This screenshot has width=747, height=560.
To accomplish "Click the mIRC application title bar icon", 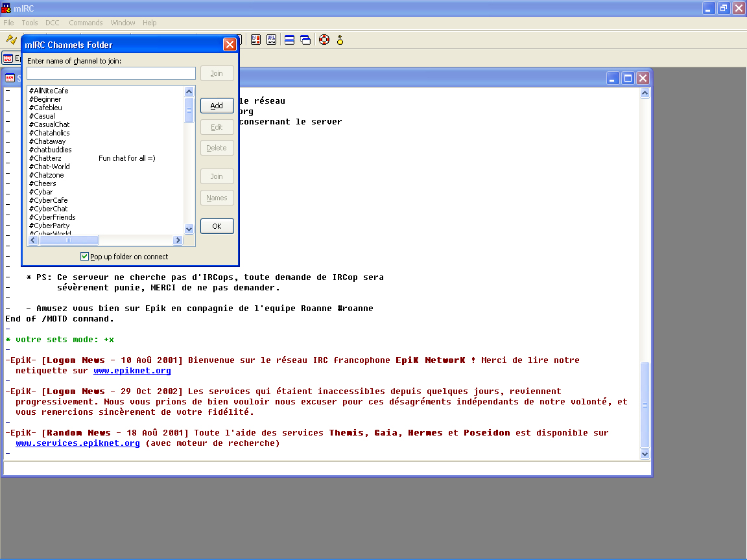I will (x=6, y=8).
